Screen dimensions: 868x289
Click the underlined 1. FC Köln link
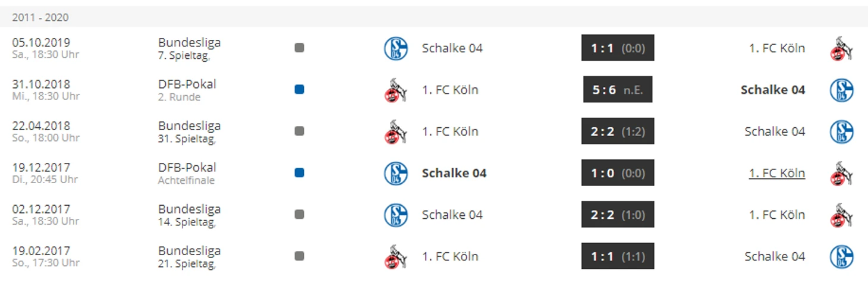776,173
